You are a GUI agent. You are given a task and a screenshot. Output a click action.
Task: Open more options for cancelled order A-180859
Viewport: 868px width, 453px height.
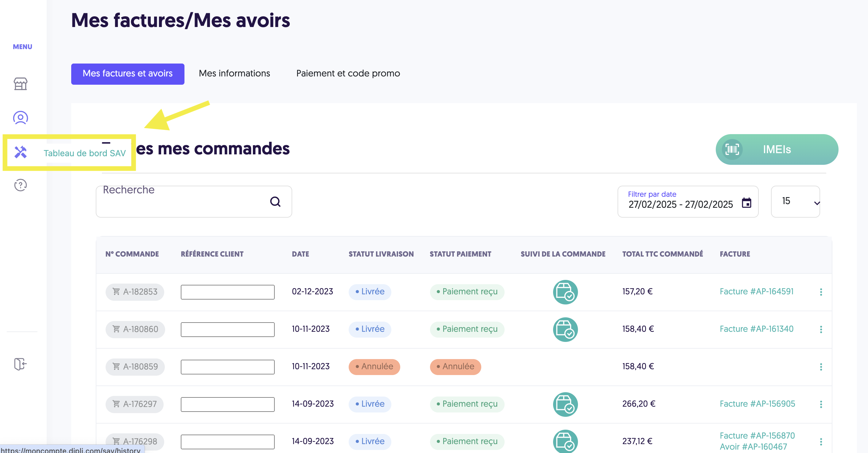[x=821, y=367]
